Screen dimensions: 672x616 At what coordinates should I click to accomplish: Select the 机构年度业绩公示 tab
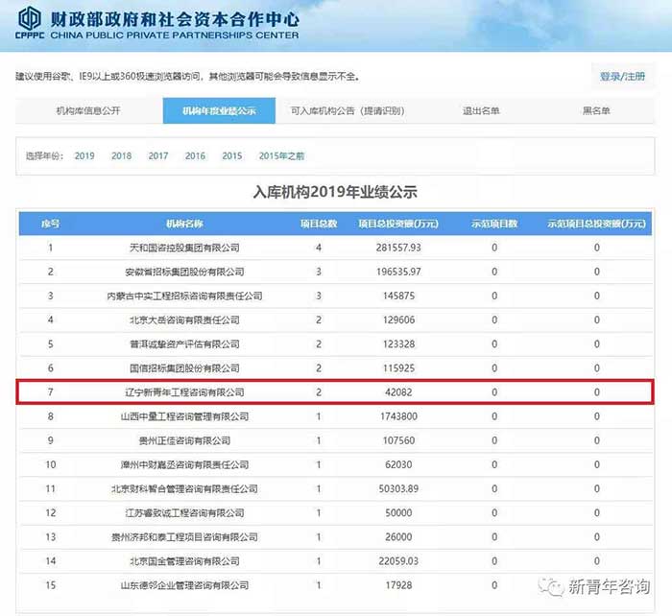(219, 111)
